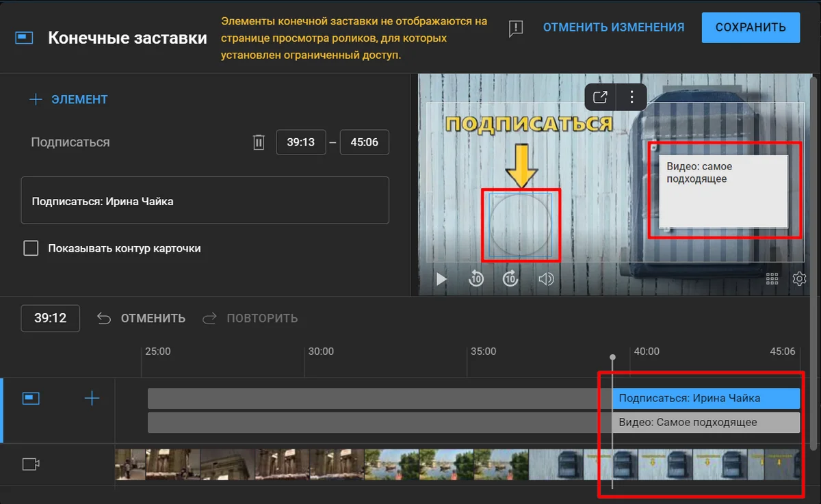
Task: Rewind 10 seconds in the preview
Action: [476, 279]
